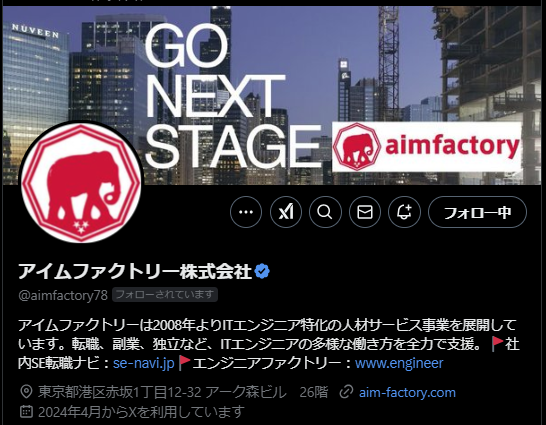546x425 pixels.
Task: Visit aim-factory.com website link
Action: coord(407,392)
